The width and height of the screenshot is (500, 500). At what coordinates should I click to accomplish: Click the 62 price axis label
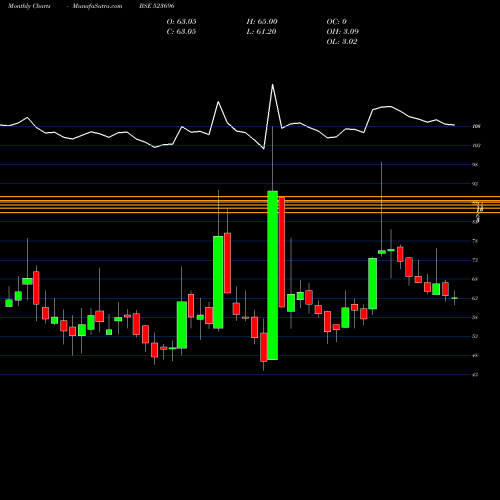[475, 298]
